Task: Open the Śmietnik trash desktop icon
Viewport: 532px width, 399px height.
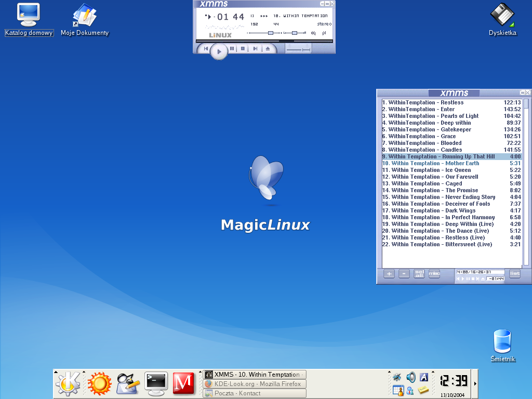Action: pyautogui.click(x=502, y=345)
